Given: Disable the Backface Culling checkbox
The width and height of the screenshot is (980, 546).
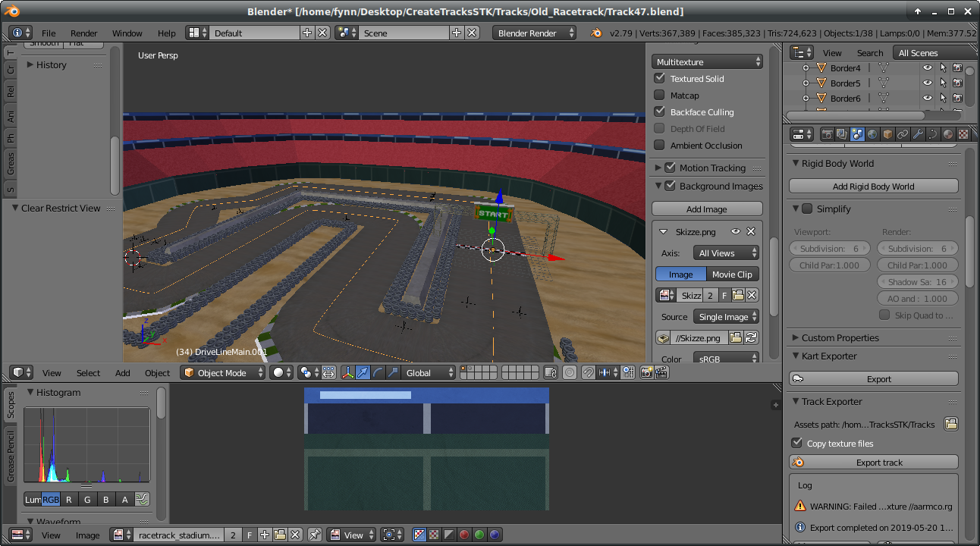Looking at the screenshot, I should pyautogui.click(x=660, y=112).
